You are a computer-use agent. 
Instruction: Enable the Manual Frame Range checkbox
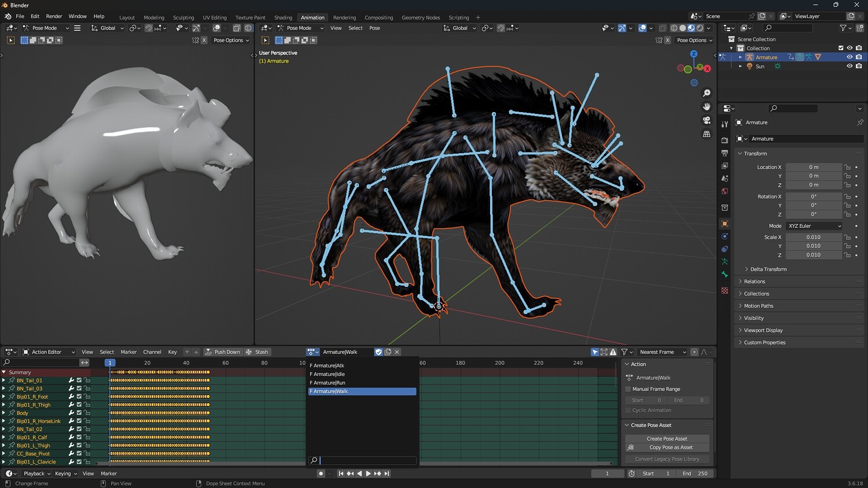coord(628,389)
